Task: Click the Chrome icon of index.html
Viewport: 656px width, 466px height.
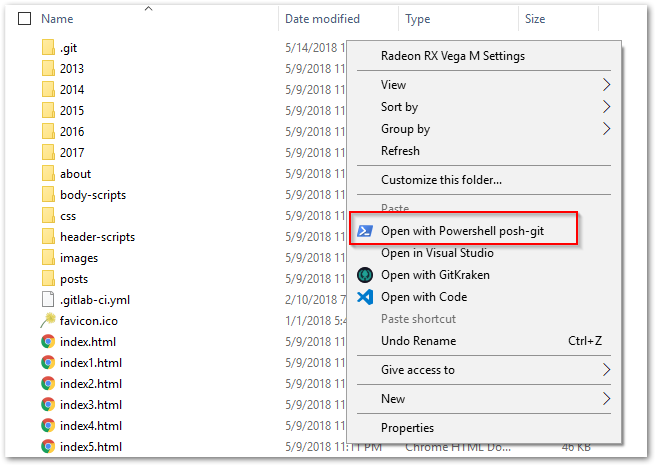Action: point(48,342)
